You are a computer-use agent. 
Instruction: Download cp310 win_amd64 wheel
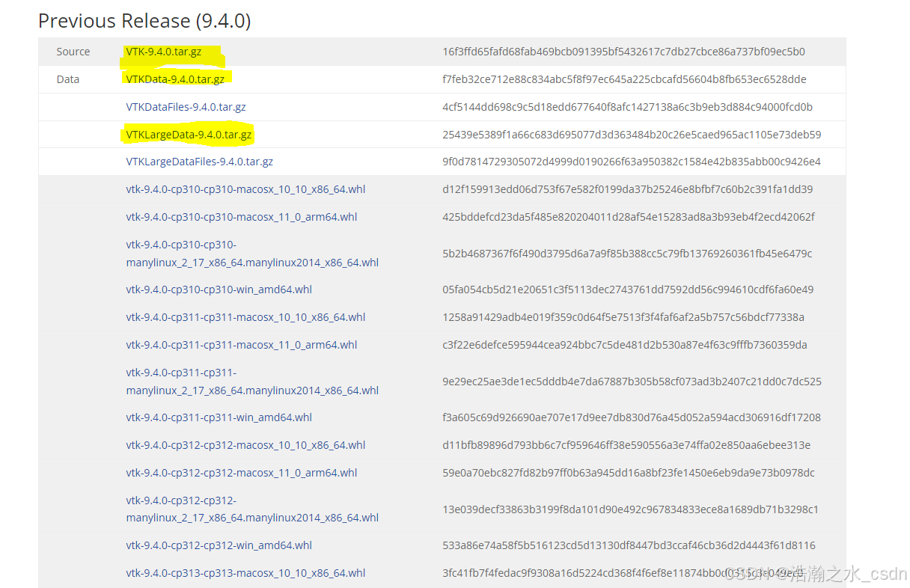point(219,290)
